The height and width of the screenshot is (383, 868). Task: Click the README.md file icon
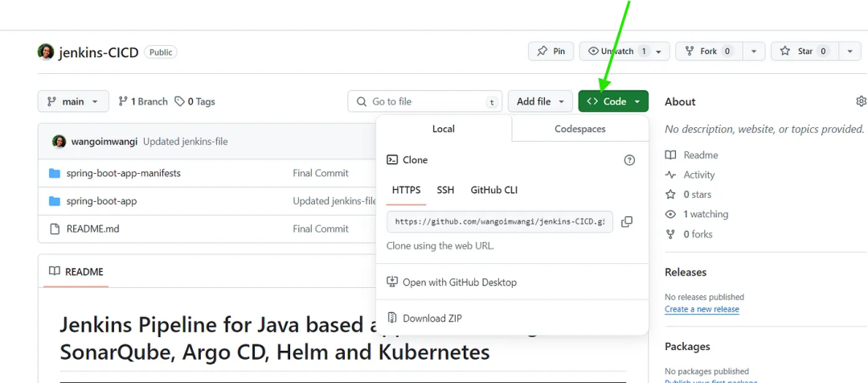55,229
